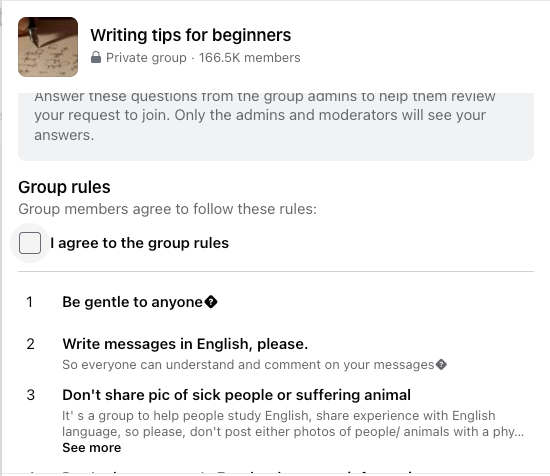Screen dimensions: 550x476
Task: Open the group's handwriting thumbnail image
Action: [48, 47]
